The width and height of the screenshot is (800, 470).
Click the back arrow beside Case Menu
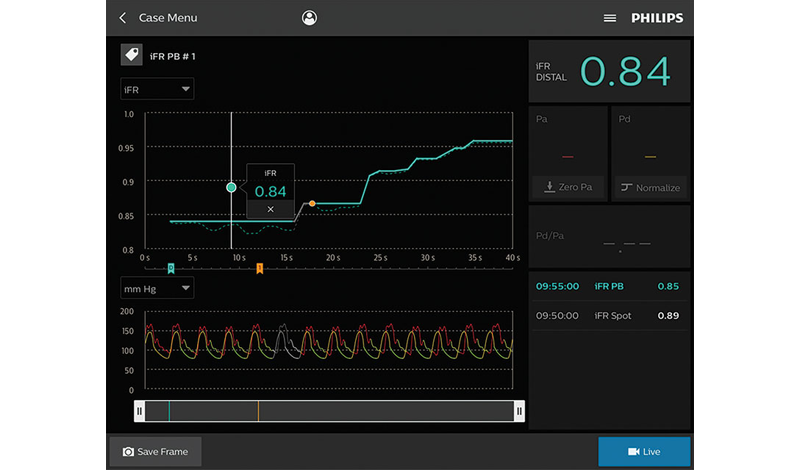click(x=123, y=18)
